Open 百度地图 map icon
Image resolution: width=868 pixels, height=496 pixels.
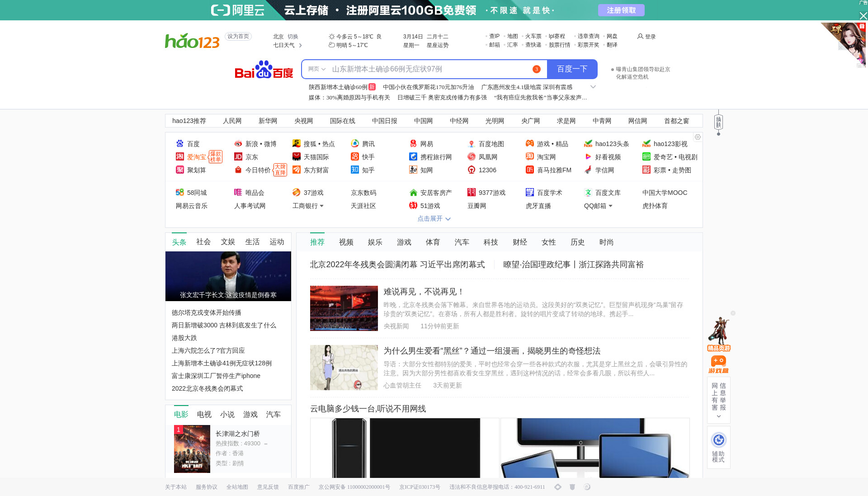tap(472, 144)
